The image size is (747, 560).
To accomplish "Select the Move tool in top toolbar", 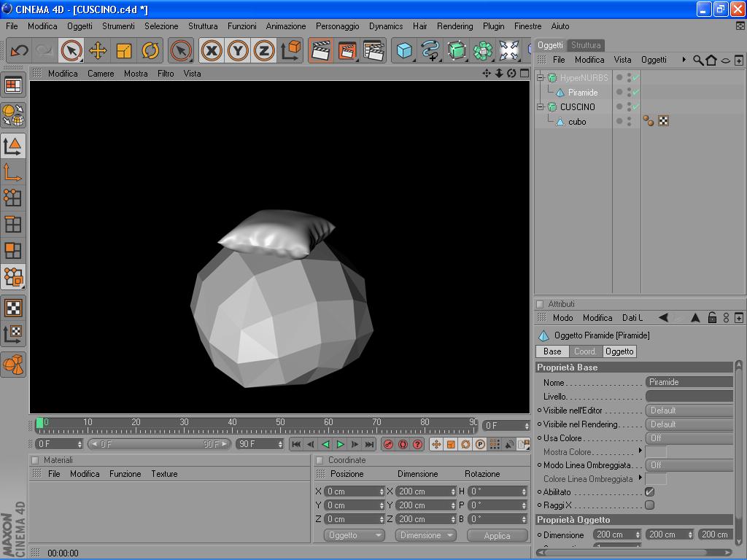I will (98, 50).
